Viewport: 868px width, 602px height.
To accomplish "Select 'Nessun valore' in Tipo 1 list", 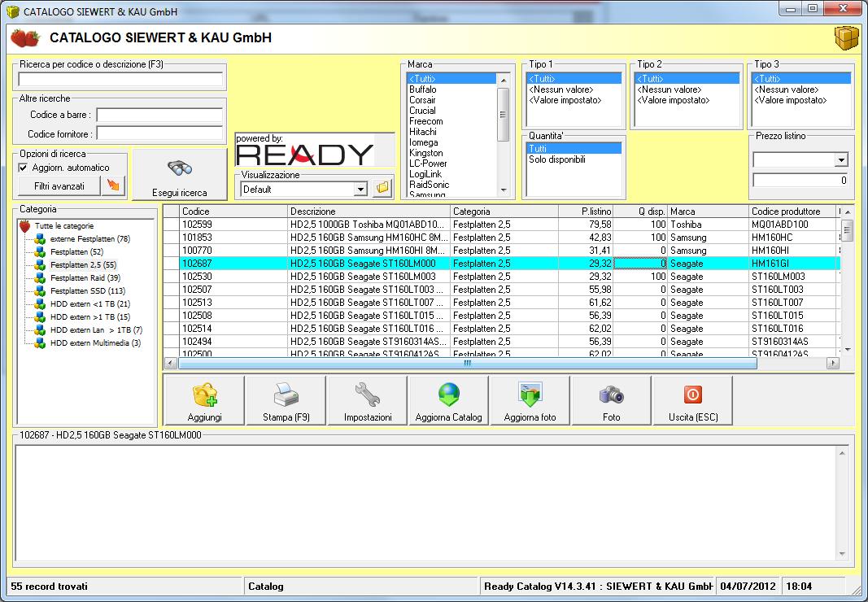I will (x=560, y=89).
